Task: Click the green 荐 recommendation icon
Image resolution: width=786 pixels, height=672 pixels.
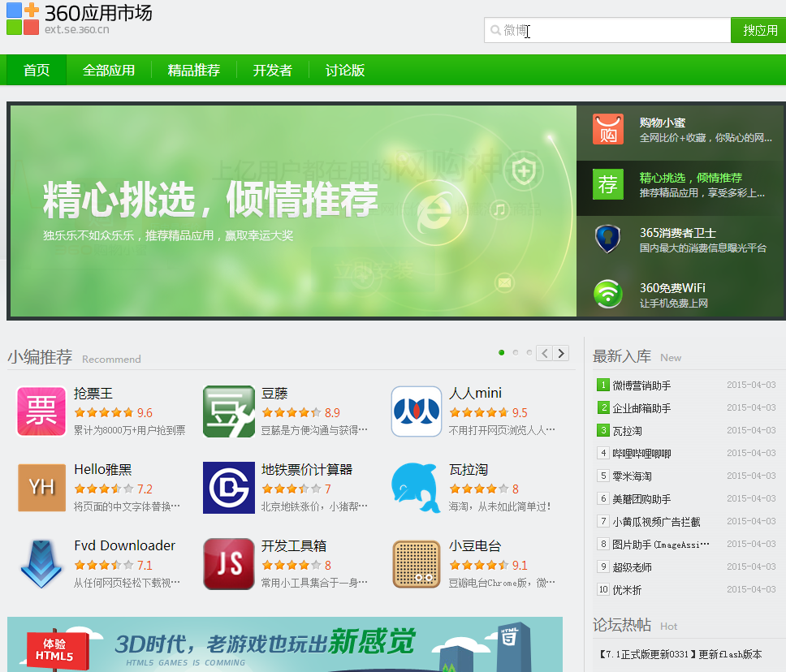Action: point(608,184)
